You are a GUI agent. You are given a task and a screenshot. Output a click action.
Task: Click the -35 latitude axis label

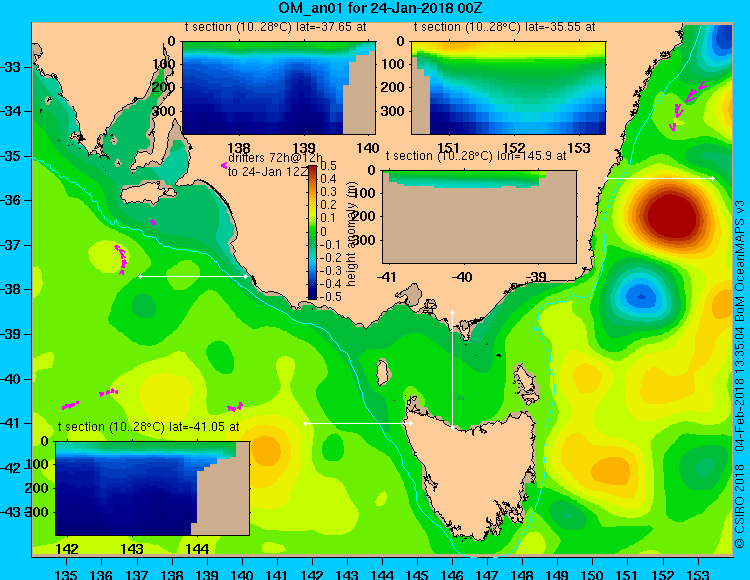11,156
